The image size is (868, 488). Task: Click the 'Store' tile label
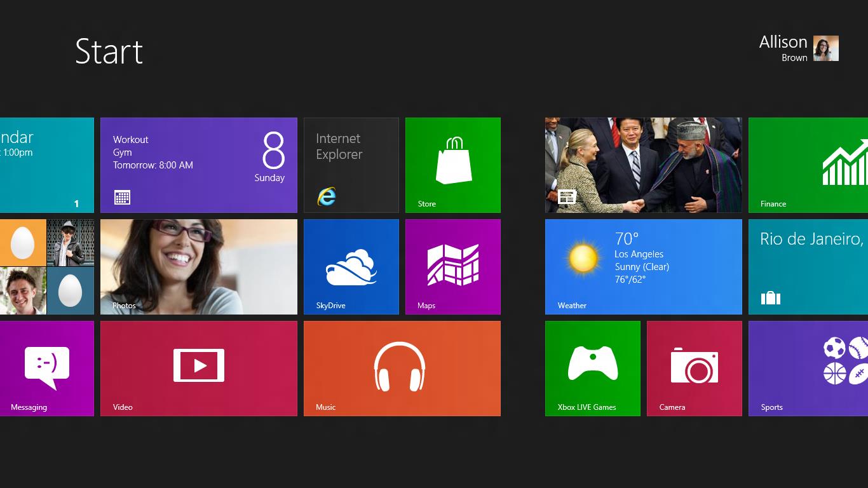point(427,204)
